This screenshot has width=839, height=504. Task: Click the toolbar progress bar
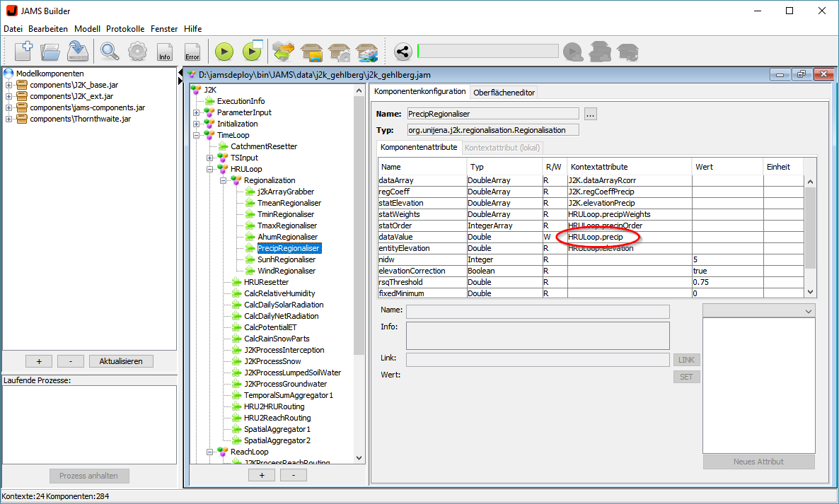tap(487, 52)
